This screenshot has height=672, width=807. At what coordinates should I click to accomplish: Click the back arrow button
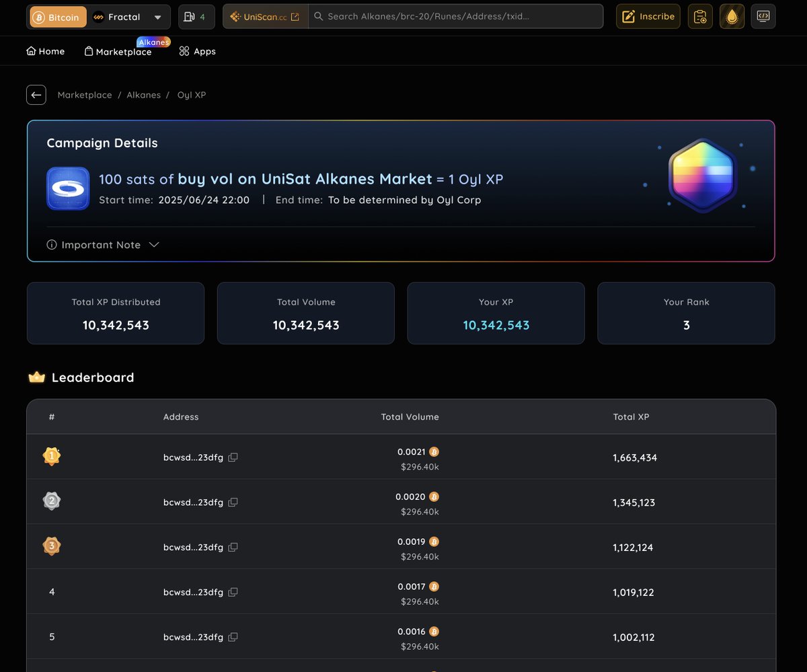pos(36,95)
